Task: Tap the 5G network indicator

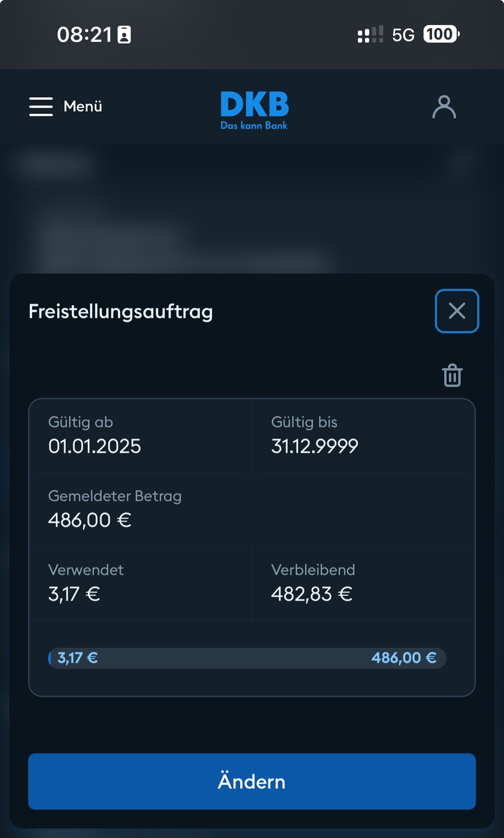Action: [403, 35]
